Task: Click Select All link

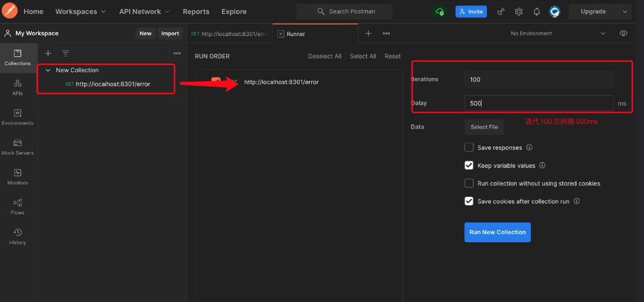Action: [363, 56]
